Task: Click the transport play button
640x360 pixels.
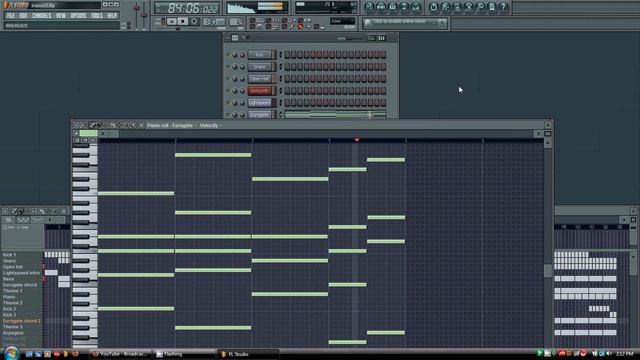Action: [172, 22]
